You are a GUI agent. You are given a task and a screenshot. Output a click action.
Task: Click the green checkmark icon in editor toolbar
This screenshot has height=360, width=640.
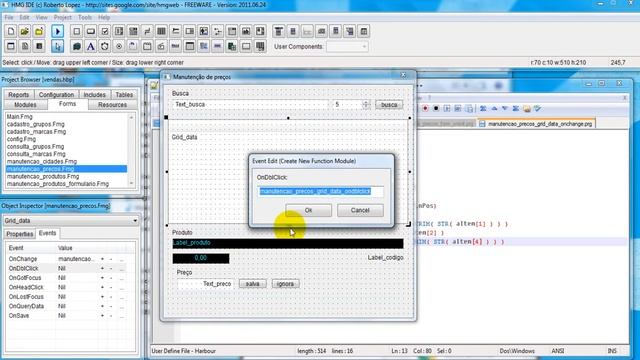[x=537, y=109]
